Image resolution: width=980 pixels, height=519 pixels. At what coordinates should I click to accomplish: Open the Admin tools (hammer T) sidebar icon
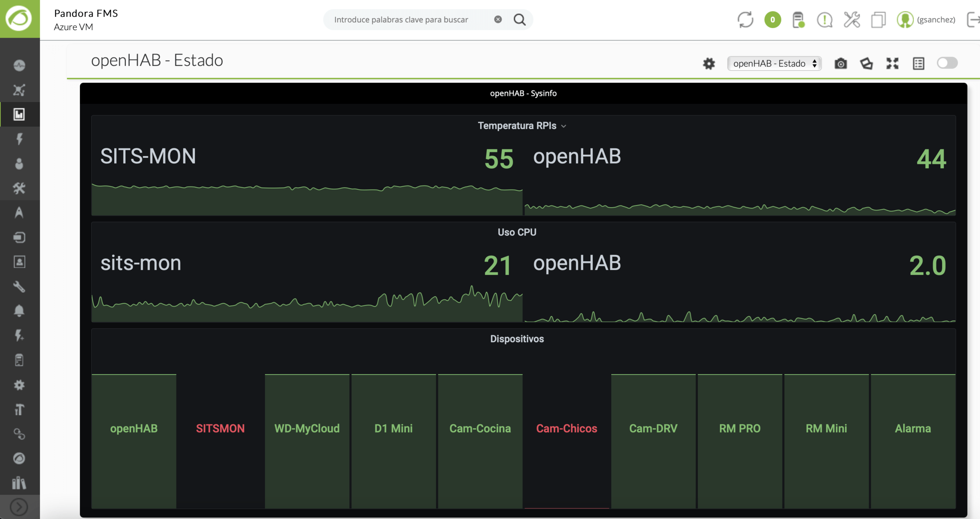[19, 409]
